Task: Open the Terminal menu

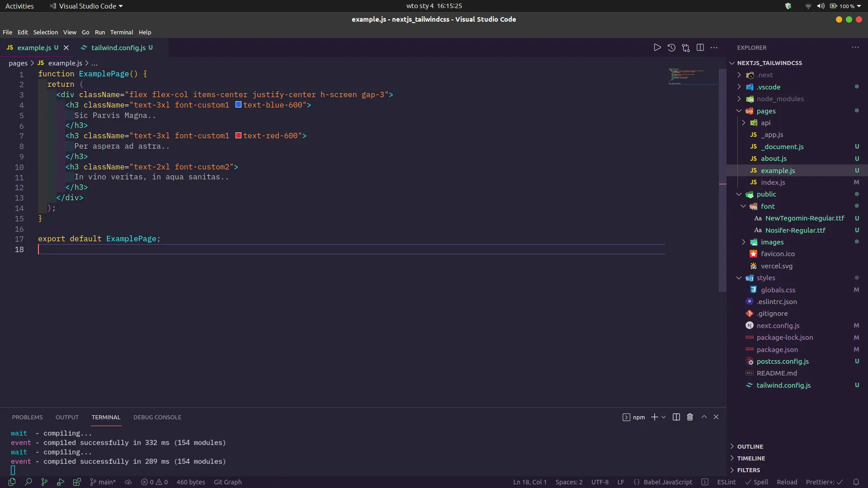Action: [x=122, y=33]
